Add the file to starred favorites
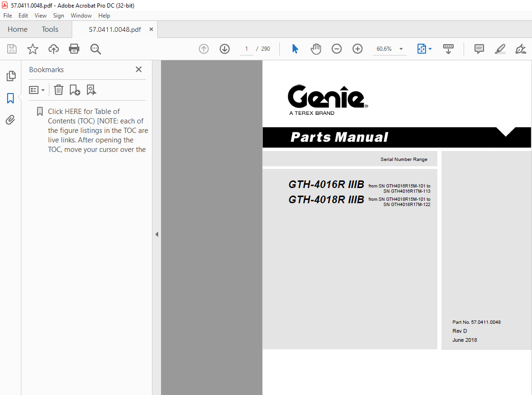 coord(33,49)
